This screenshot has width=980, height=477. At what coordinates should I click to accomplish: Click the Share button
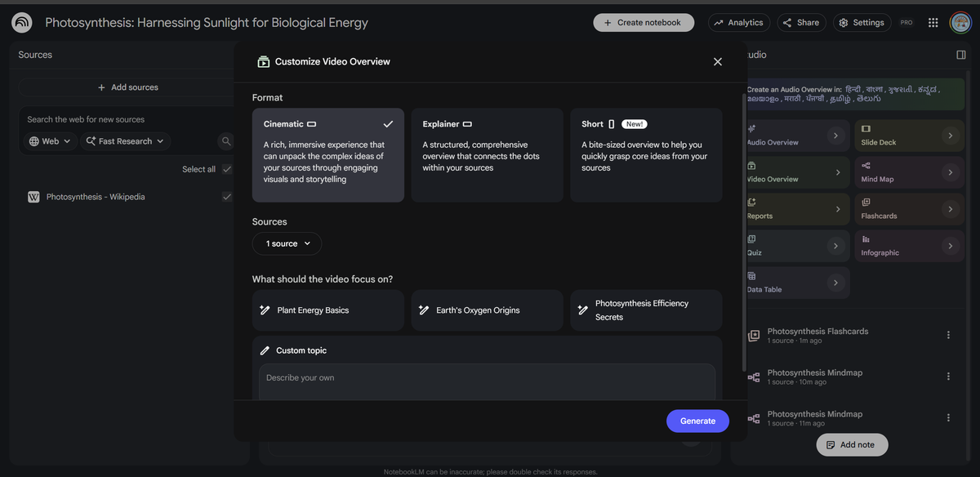[x=801, y=23]
